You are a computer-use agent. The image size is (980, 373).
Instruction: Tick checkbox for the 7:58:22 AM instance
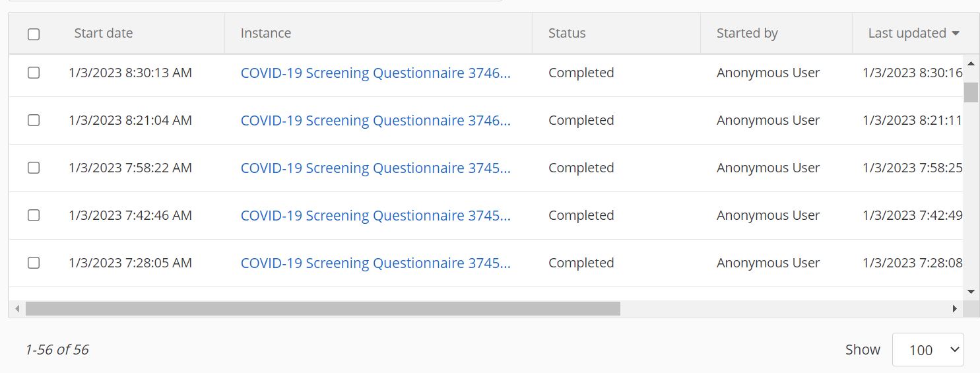click(34, 168)
